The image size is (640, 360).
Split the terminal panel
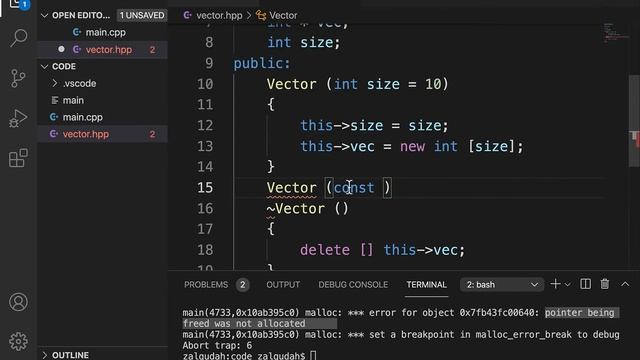pos(585,284)
